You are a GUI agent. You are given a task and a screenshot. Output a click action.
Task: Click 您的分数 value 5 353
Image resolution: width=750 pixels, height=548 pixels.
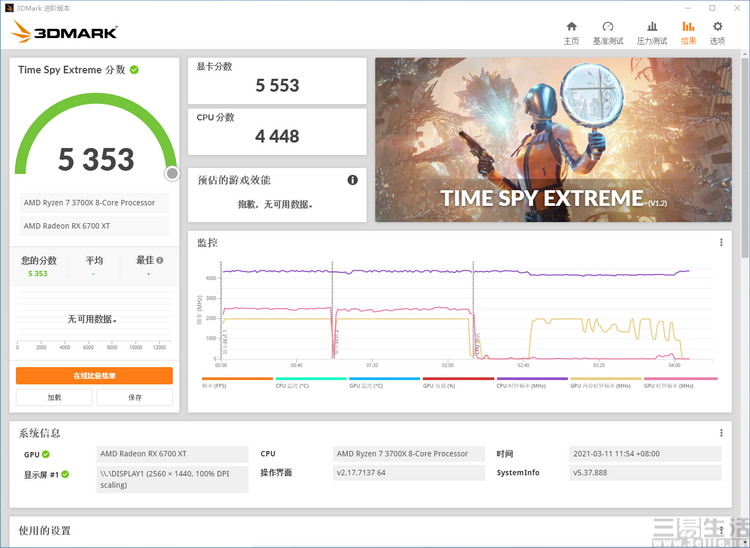38,274
